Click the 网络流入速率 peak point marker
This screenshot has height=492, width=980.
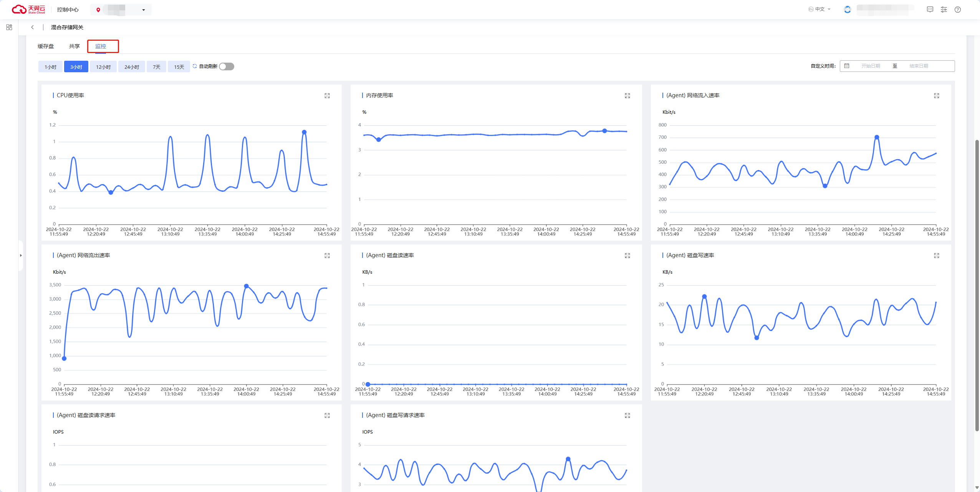click(x=877, y=137)
